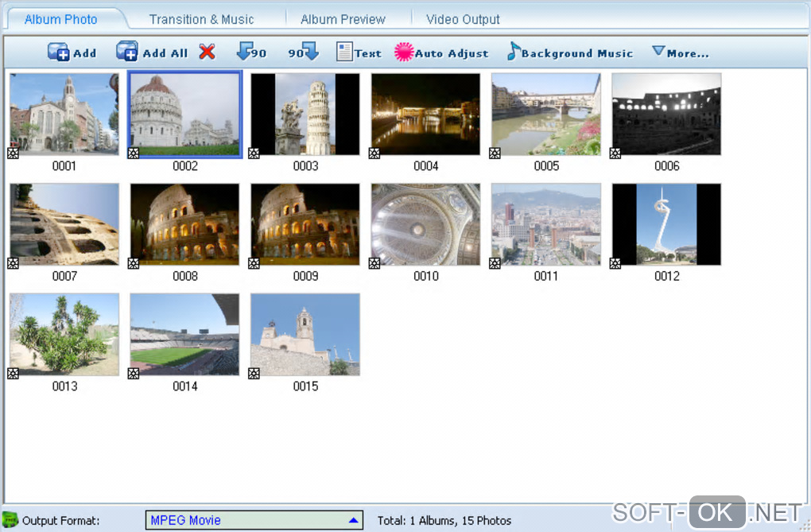Click transition marker icon on photo 0005

click(495, 153)
